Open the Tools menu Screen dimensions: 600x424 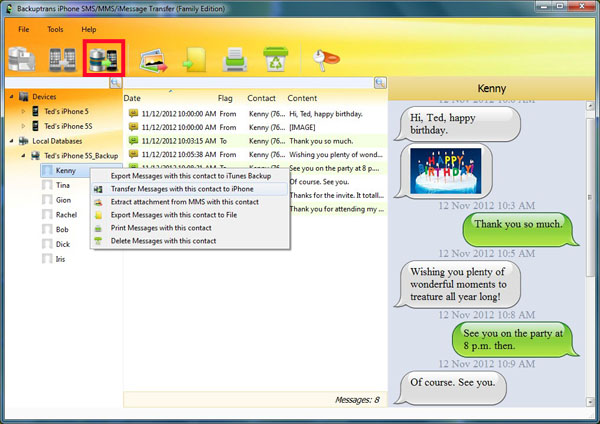coord(55,29)
